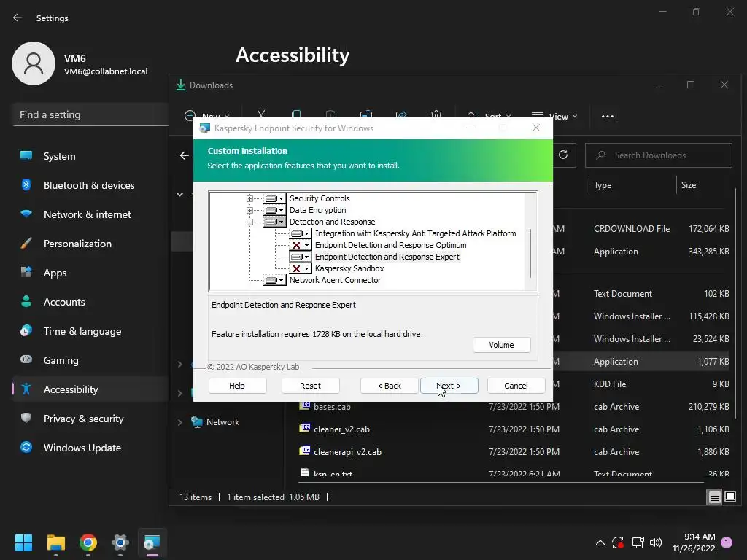
Task: Click the Downloads window back arrow
Action: coord(185,155)
